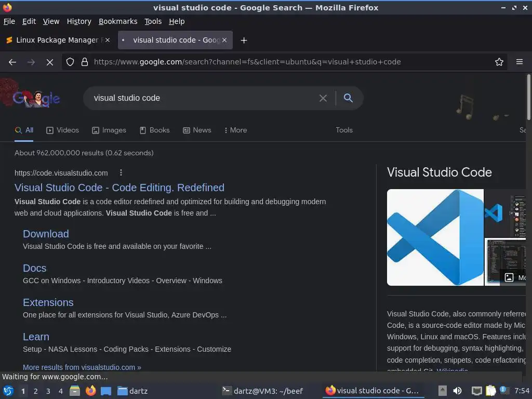Click the https://code.visualstudio.com URL text

tap(61, 173)
